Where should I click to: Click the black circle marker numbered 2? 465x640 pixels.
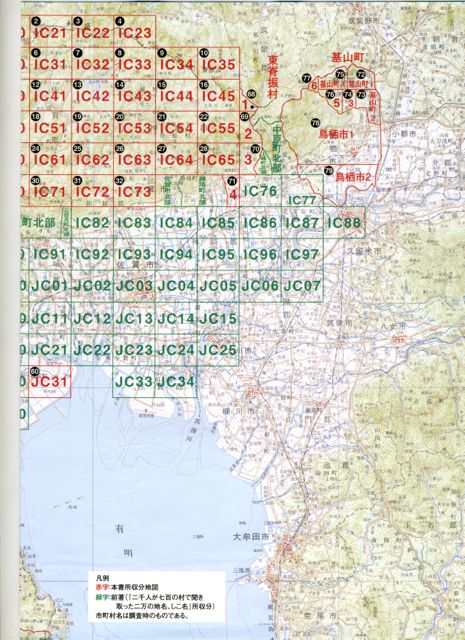tap(36, 21)
